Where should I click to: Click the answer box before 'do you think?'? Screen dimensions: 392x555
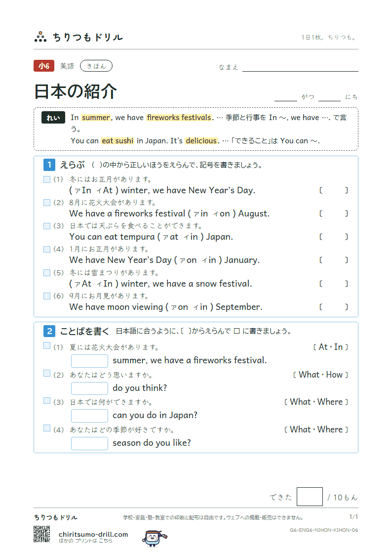point(89,388)
